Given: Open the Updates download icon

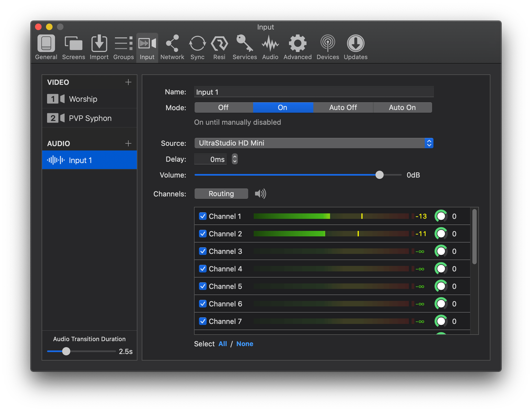Looking at the screenshot, I should [x=355, y=47].
